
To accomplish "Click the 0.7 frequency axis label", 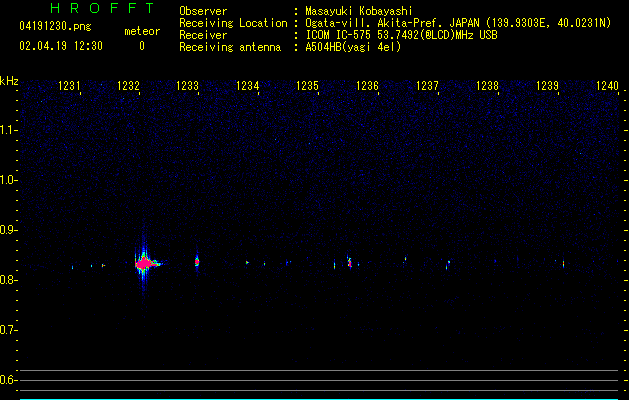I will click(8, 330).
